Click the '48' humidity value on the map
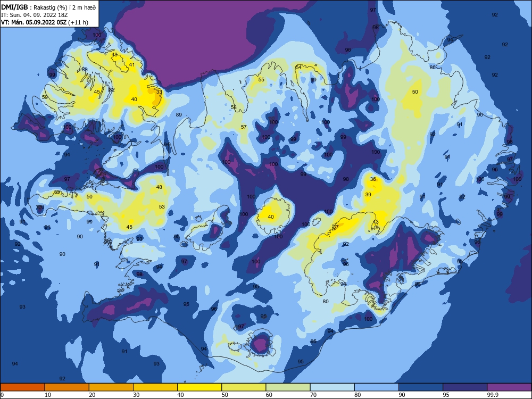532x399 pixels. tap(159, 187)
